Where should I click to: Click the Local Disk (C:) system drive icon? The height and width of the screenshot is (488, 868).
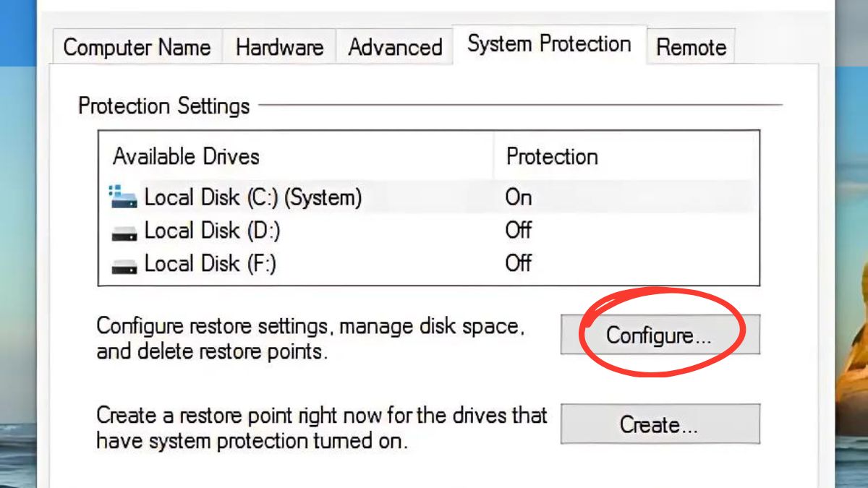[124, 197]
